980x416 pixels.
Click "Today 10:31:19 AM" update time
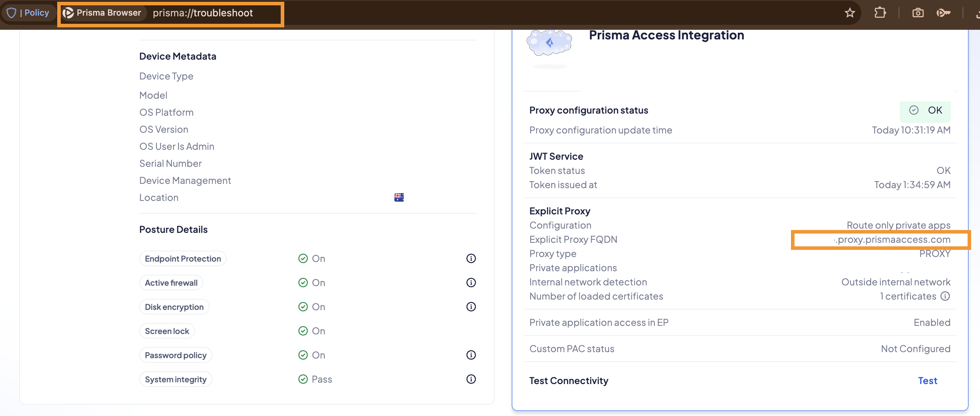(911, 130)
